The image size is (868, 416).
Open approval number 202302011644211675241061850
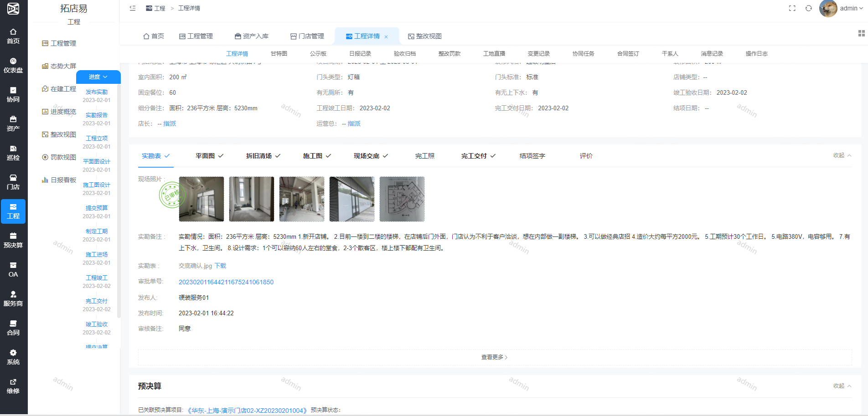tap(226, 282)
